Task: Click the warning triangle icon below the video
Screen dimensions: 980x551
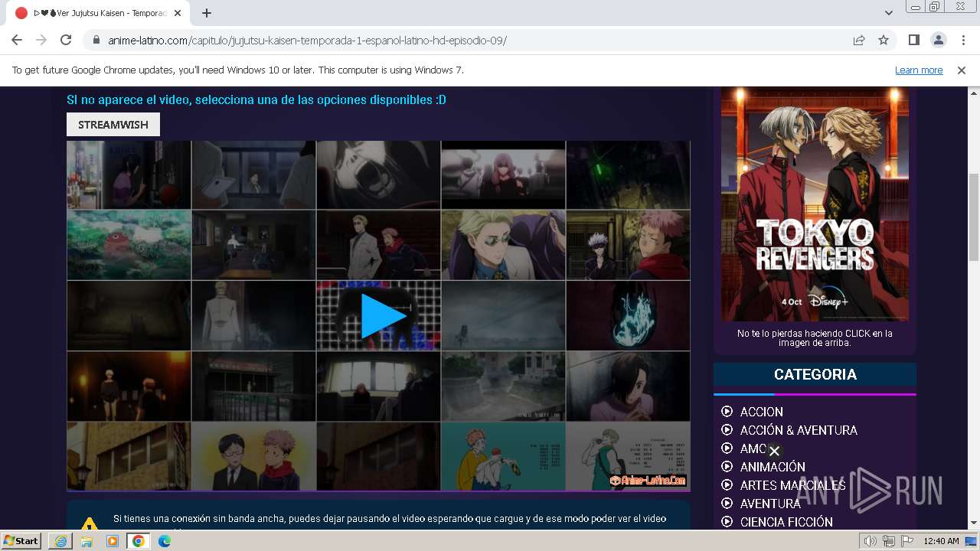Action: pyautogui.click(x=90, y=524)
